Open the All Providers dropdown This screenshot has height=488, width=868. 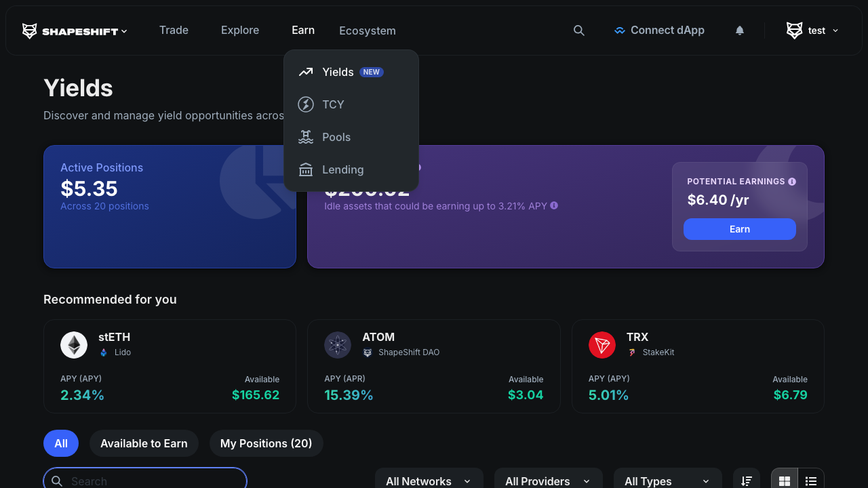click(x=548, y=481)
